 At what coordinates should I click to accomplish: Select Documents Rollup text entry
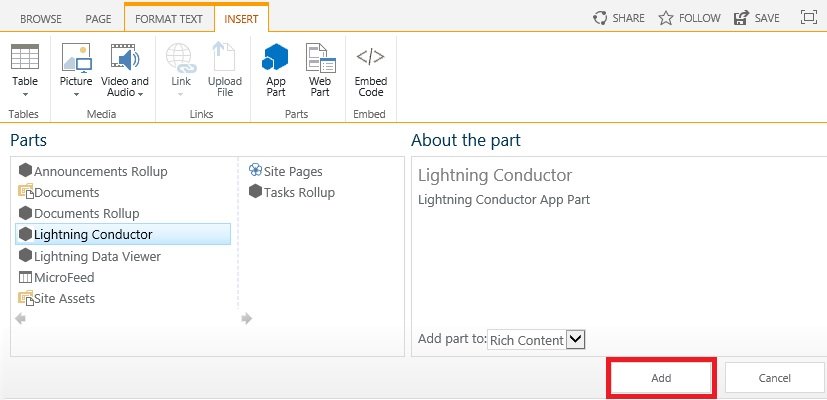pos(86,214)
